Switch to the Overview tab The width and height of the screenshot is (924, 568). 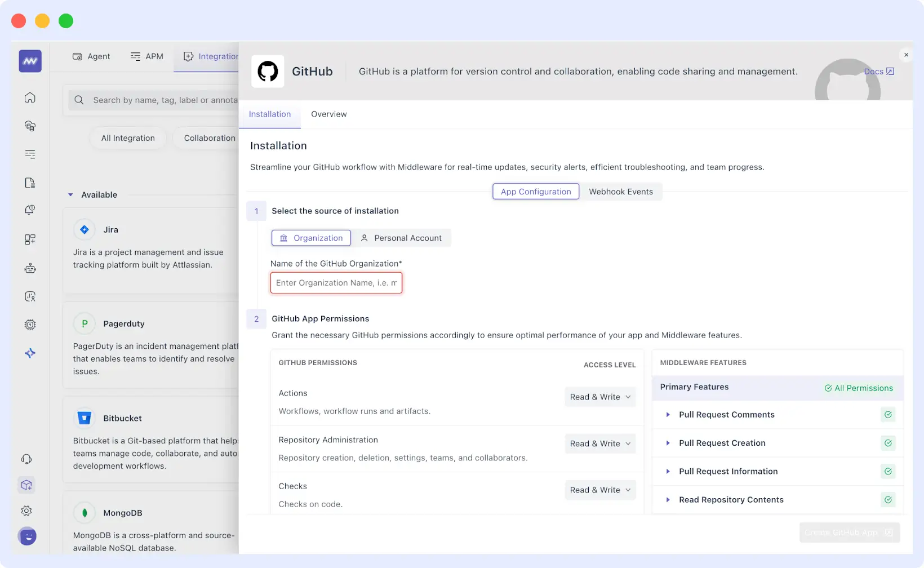pyautogui.click(x=328, y=114)
